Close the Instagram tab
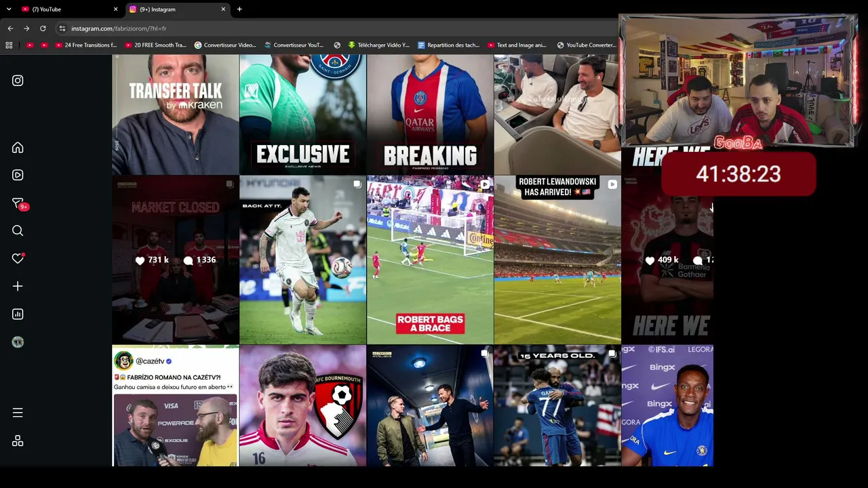This screenshot has width=868, height=488. (x=223, y=9)
